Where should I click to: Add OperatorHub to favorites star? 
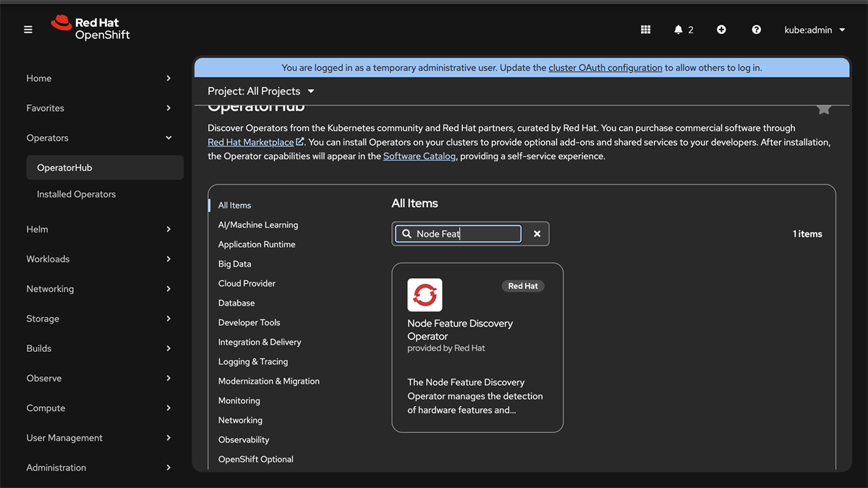coord(824,109)
